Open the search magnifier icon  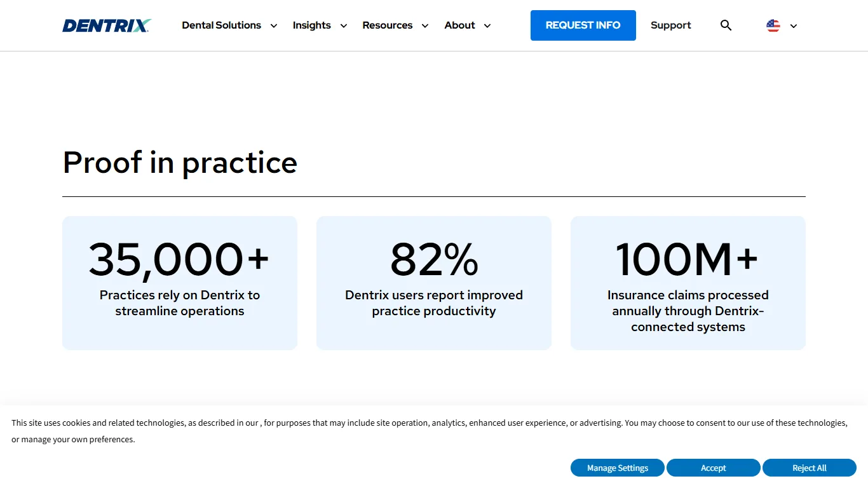click(x=726, y=25)
